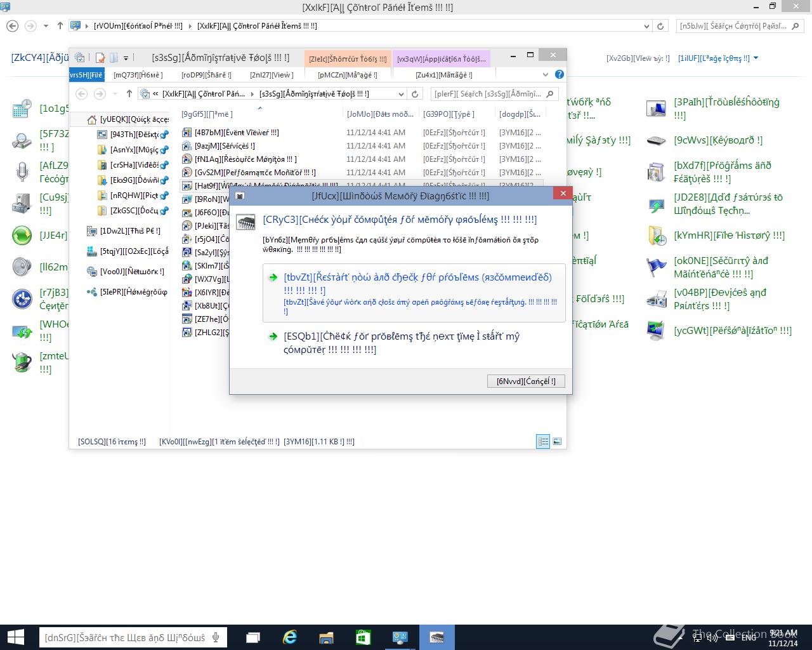The height and width of the screenshot is (650, 812).
Task: Switch to Control Panel taskbar button
Action: pyautogui.click(x=400, y=637)
